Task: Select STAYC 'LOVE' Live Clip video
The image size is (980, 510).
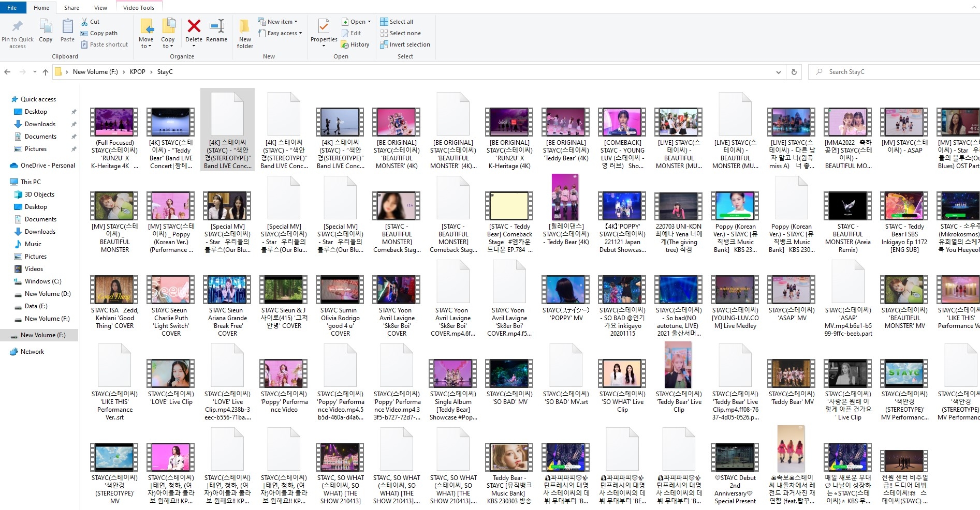Action: click(171, 381)
